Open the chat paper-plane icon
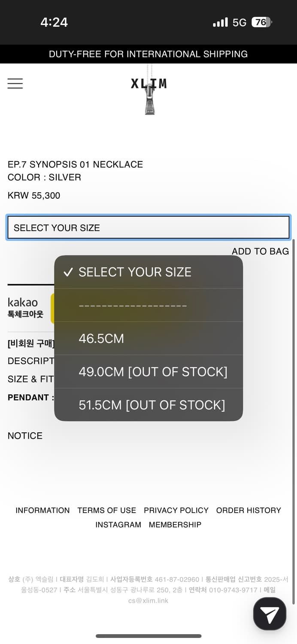This screenshot has width=297, height=644. point(270,614)
